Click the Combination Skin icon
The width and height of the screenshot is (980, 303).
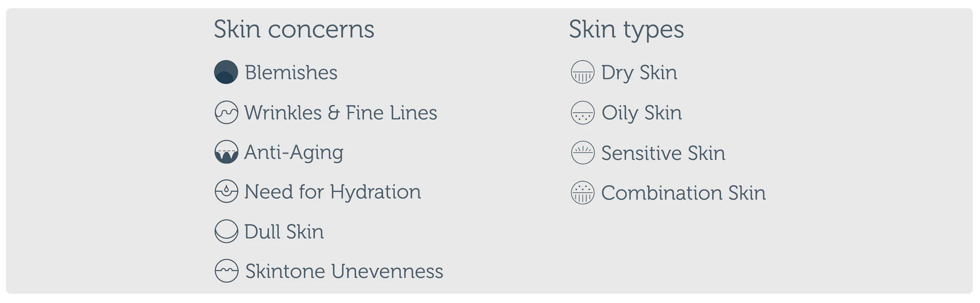582,193
